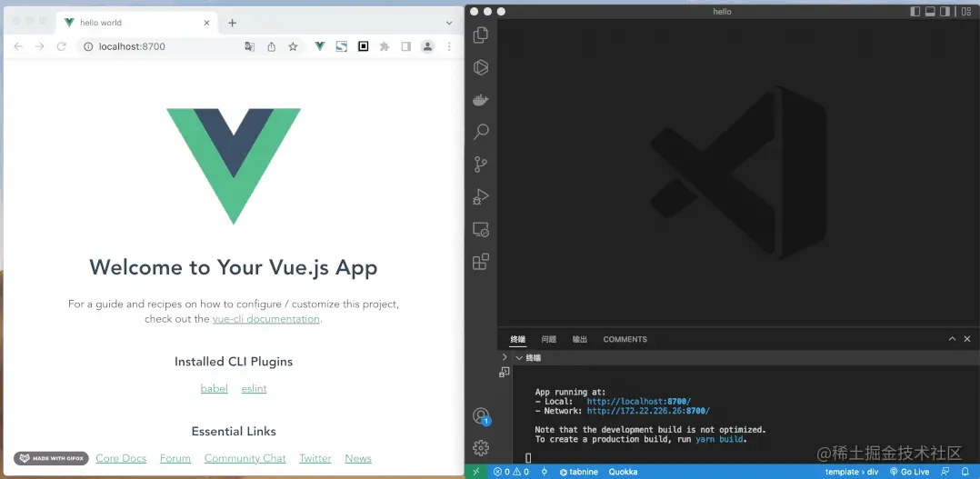Screen dimensions: 980x479
Task: Open the Extensions view in activity bar
Action: [x=481, y=262]
